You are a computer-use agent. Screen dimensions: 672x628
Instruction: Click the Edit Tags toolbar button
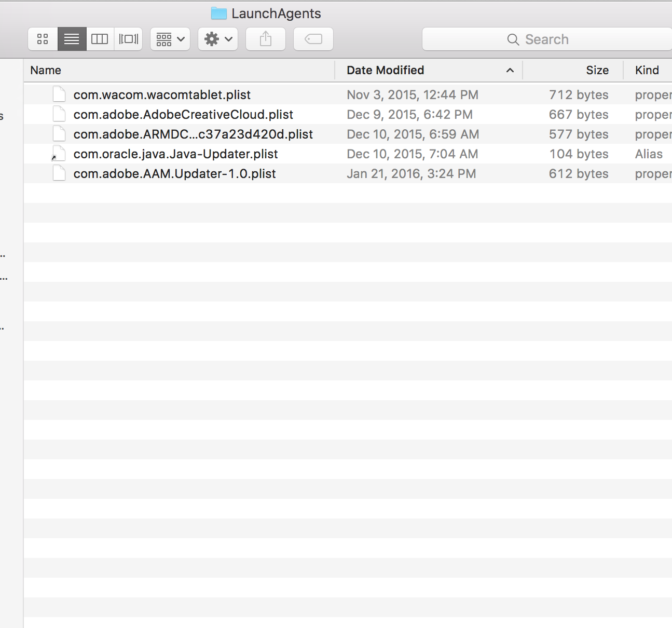click(313, 39)
